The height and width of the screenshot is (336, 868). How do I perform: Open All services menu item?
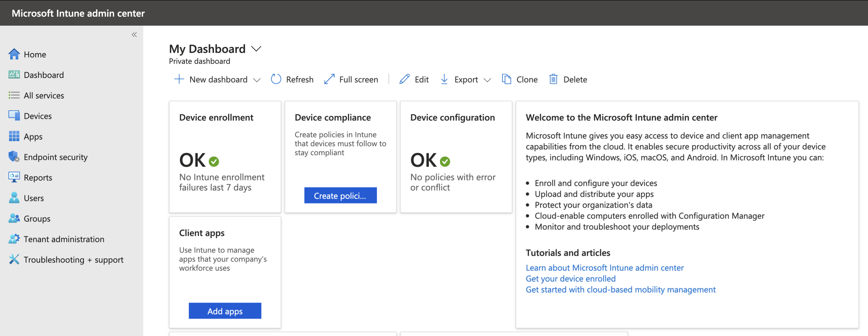tap(44, 96)
